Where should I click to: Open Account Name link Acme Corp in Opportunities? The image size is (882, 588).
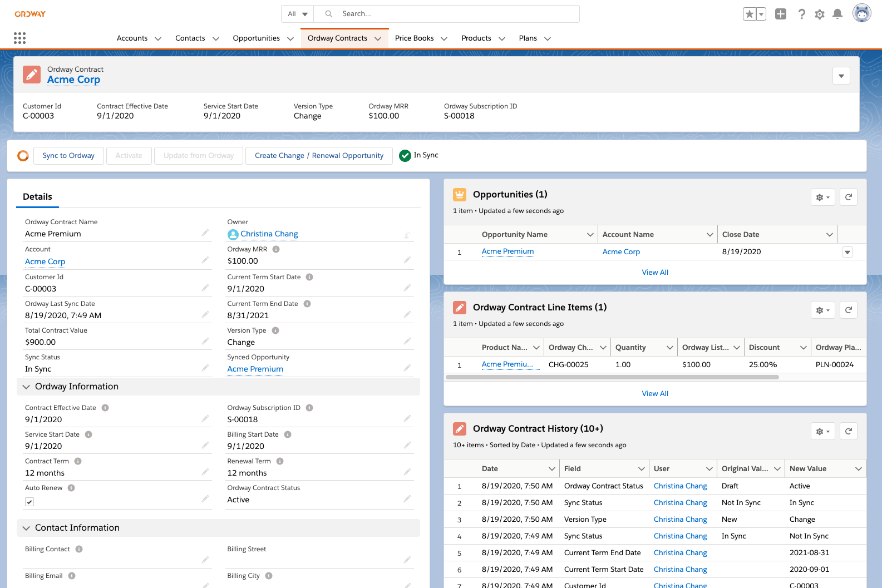pos(621,252)
